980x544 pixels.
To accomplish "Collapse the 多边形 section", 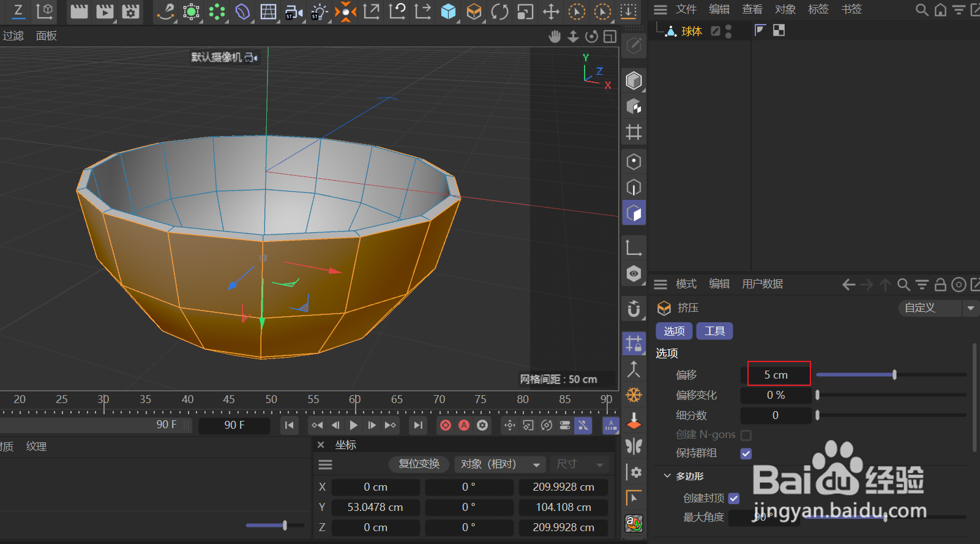I will point(667,476).
